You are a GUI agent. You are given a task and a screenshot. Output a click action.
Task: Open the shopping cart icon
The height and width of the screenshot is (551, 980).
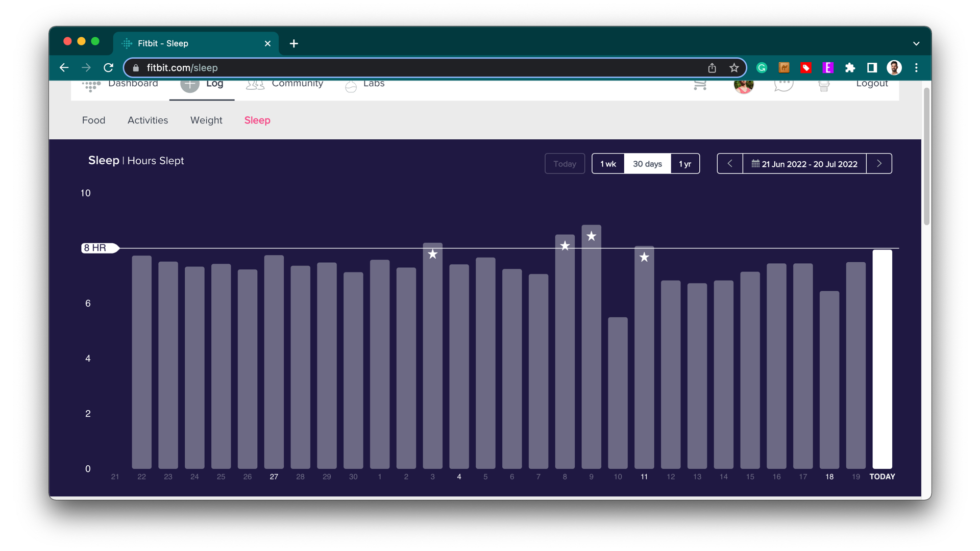(x=700, y=85)
